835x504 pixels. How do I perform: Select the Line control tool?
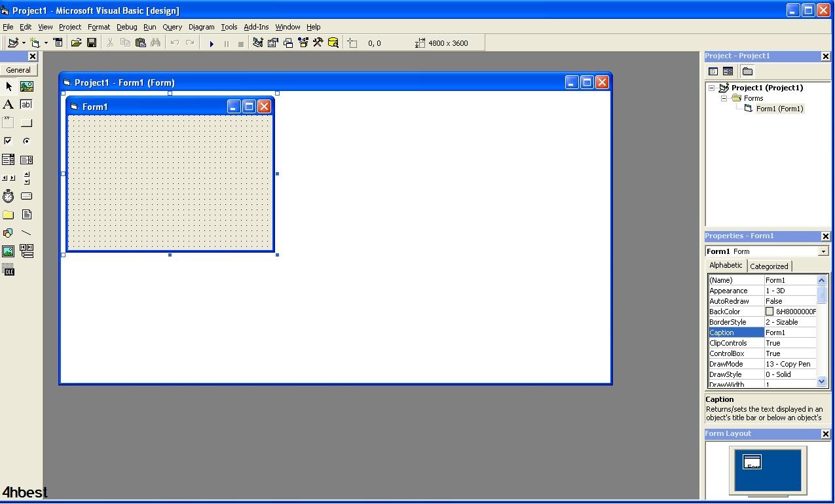tap(27, 233)
